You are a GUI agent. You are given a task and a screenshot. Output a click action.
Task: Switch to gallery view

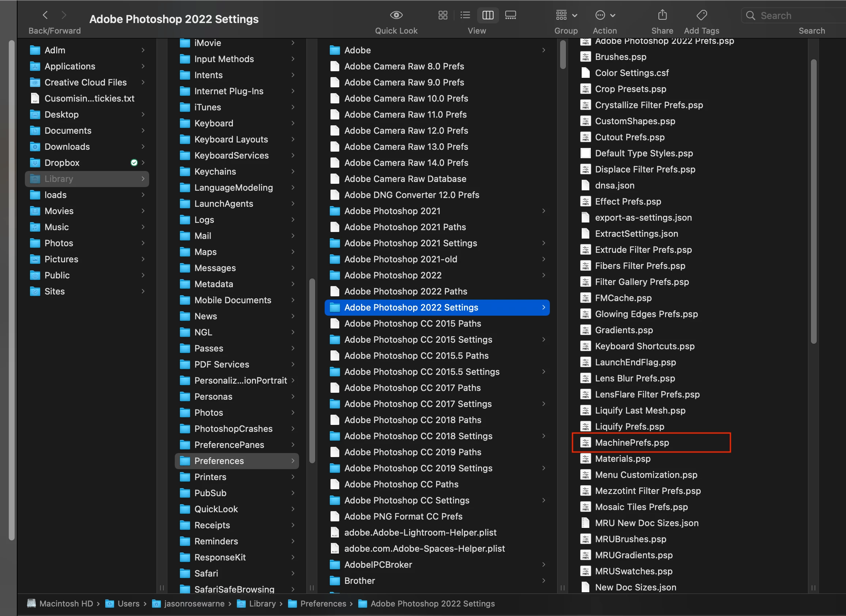click(x=510, y=15)
